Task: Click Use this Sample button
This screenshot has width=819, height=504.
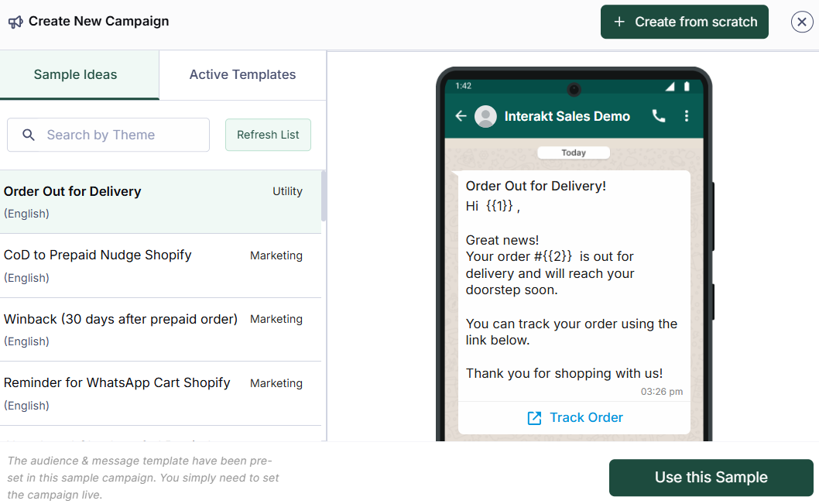Action: (711, 478)
